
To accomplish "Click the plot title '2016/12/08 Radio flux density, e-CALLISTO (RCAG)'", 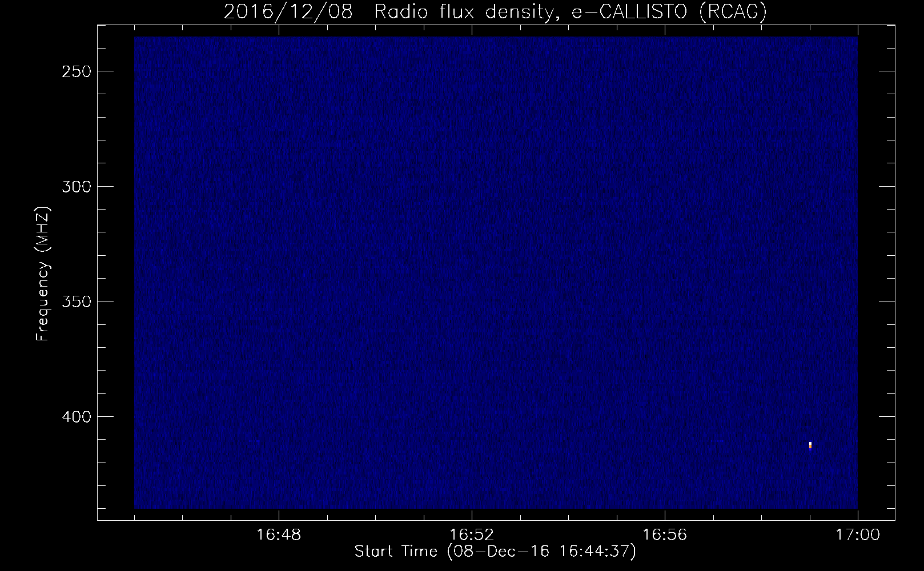I will point(495,11).
